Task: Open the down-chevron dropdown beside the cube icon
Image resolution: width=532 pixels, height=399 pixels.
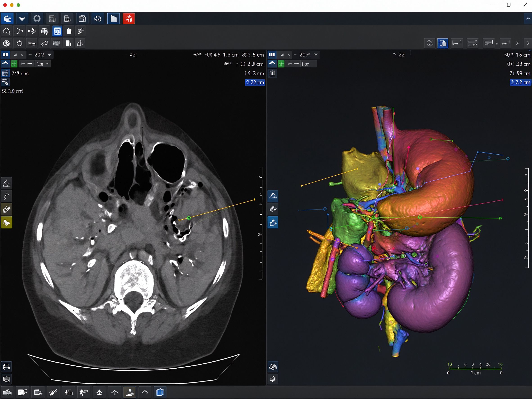Action: [x=22, y=18]
